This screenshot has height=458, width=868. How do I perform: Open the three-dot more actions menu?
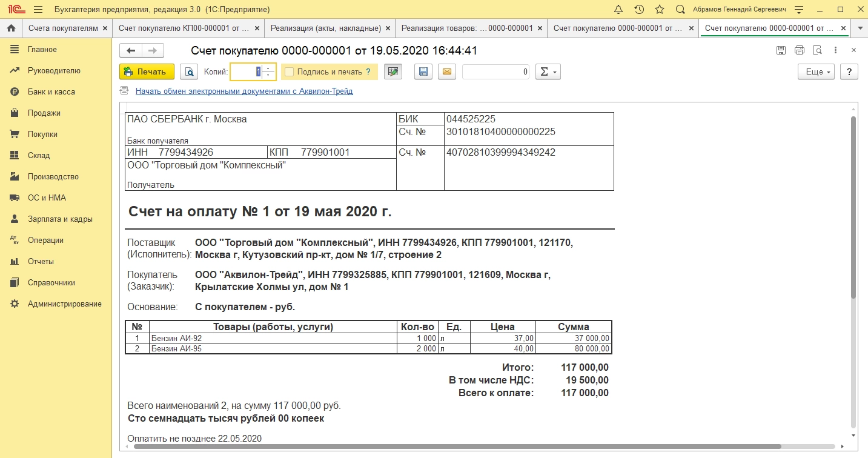(x=836, y=50)
